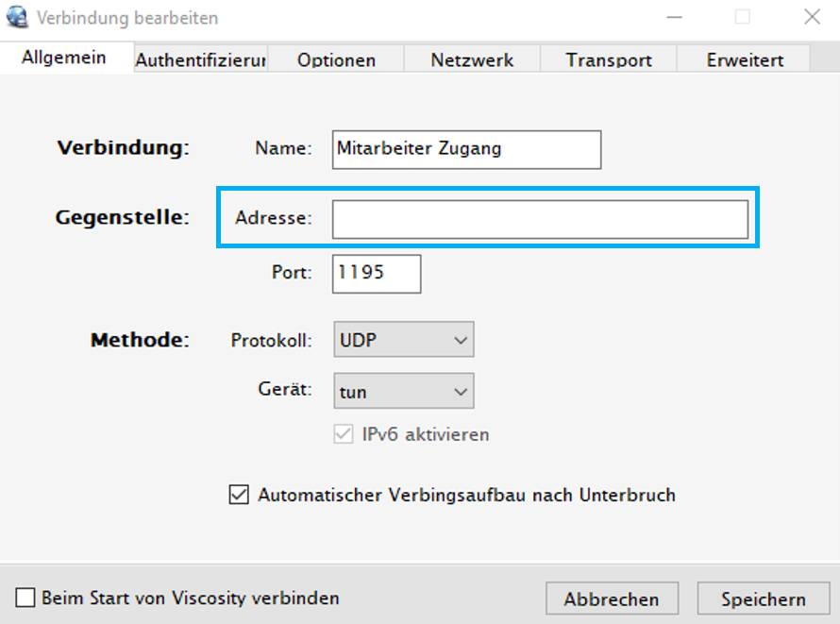This screenshot has width=840, height=624.
Task: Open the Protokoll UDP dropdown
Action: (x=404, y=340)
